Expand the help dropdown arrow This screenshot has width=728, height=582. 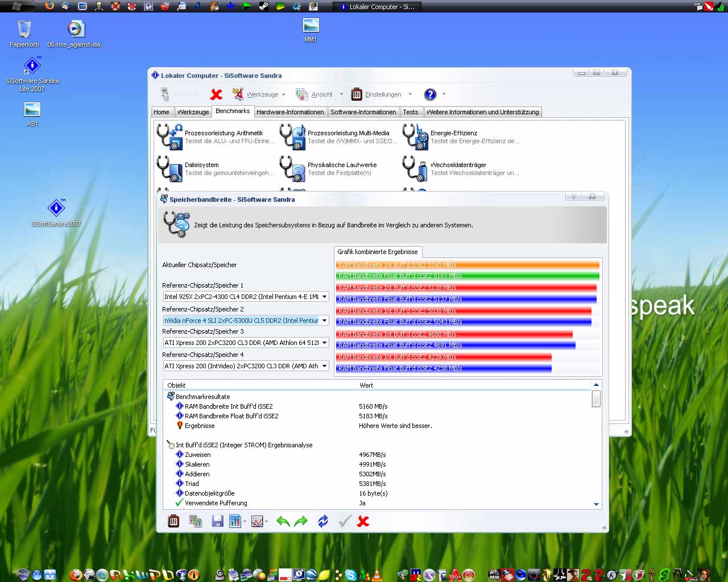[444, 94]
